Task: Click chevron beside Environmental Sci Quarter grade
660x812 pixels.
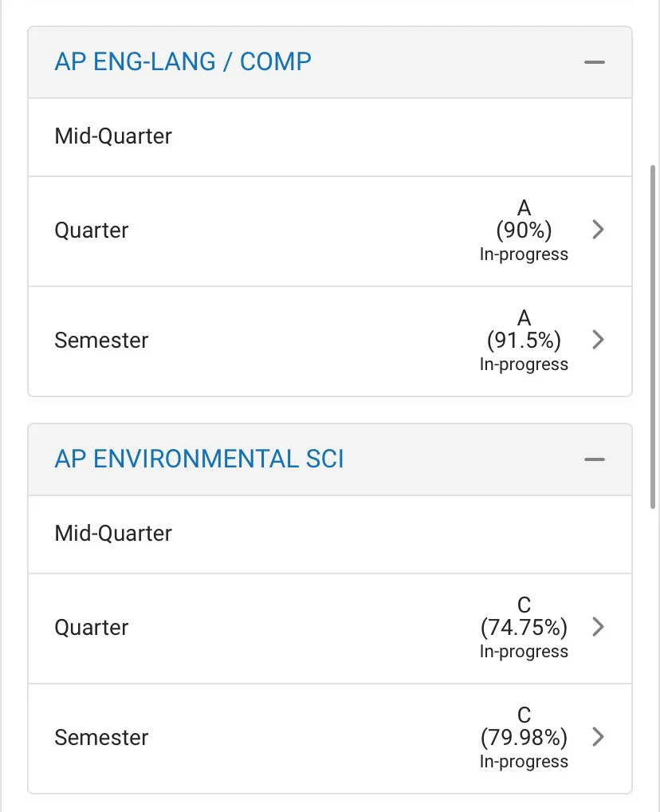Action: pos(599,627)
